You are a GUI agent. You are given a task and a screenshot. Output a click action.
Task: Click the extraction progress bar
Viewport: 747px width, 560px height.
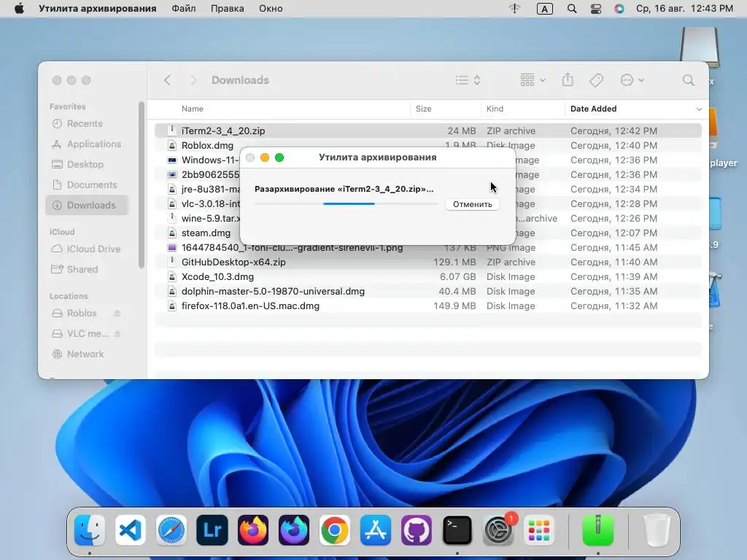coord(346,204)
